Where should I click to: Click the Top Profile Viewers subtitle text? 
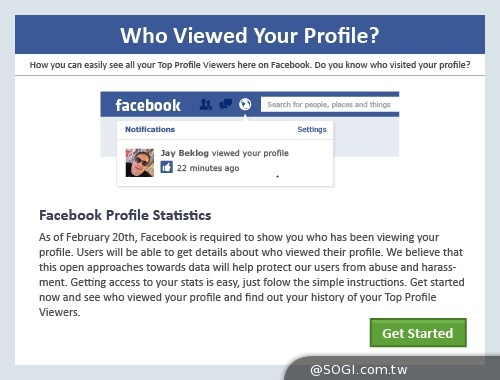tap(250, 65)
